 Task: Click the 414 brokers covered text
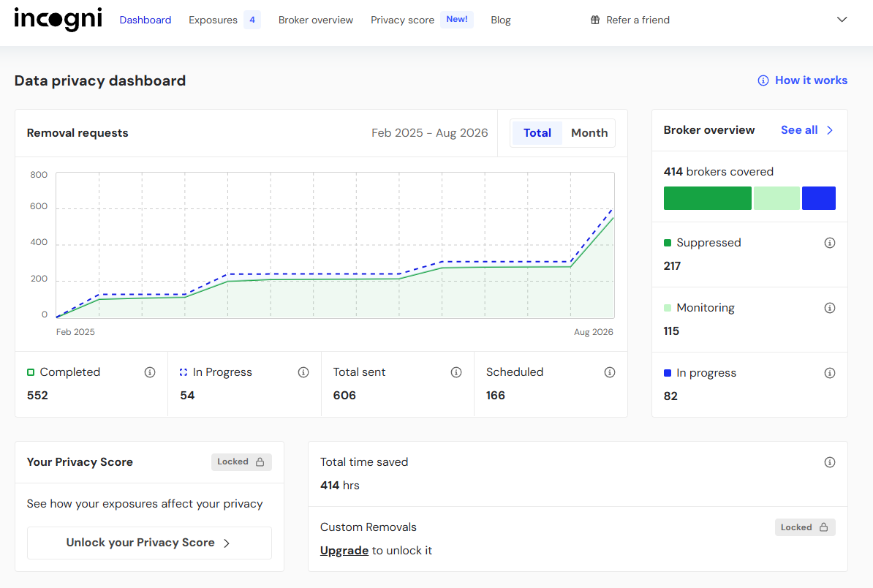tap(718, 172)
